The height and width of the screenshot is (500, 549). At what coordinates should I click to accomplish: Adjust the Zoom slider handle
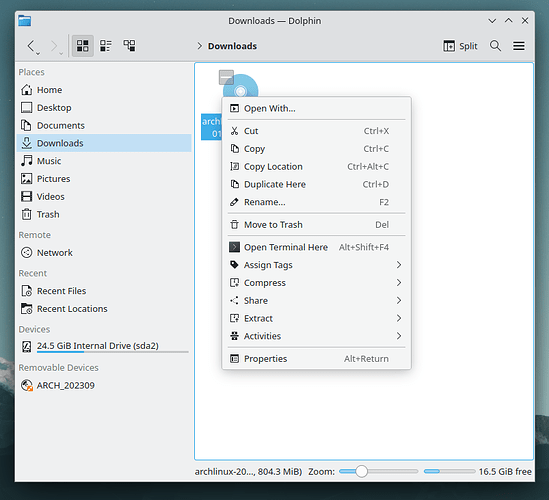[x=361, y=471]
